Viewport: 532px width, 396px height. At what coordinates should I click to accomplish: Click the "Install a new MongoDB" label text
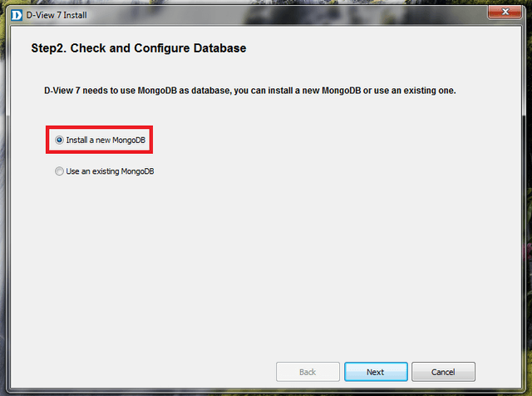(106, 141)
